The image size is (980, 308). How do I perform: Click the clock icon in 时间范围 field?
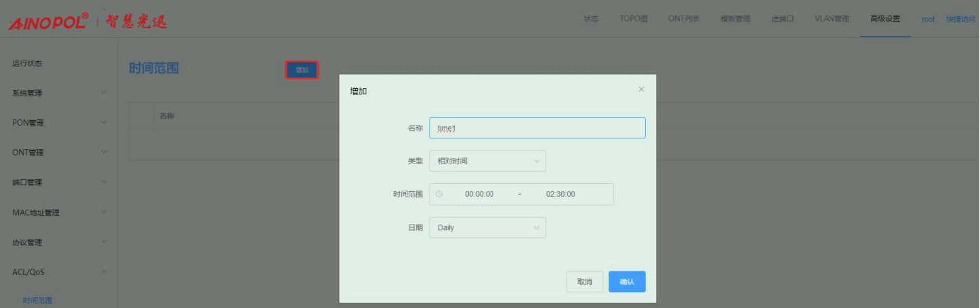pos(439,194)
